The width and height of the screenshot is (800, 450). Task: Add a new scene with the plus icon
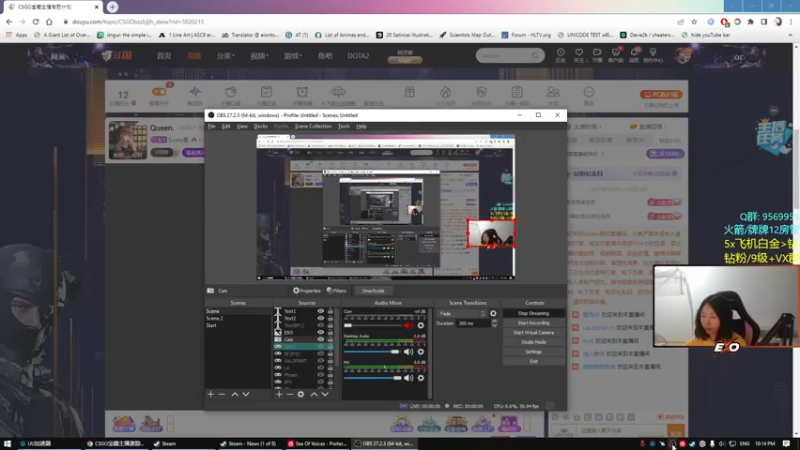[211, 394]
